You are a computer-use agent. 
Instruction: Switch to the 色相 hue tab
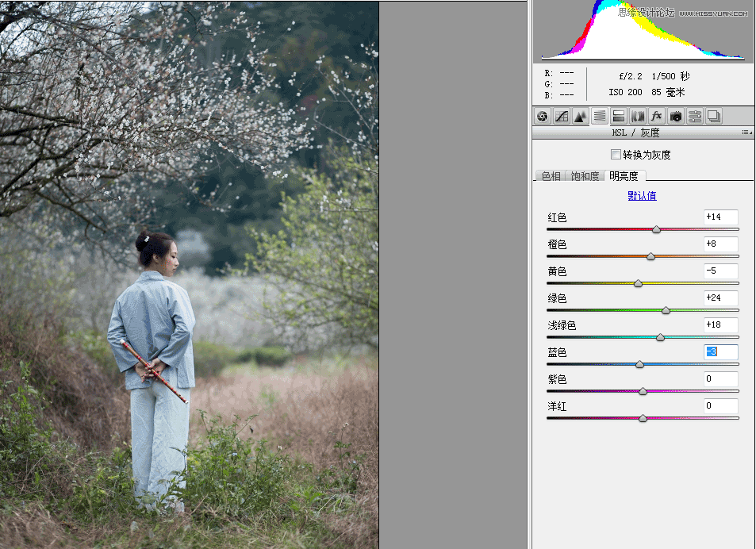[551, 175]
